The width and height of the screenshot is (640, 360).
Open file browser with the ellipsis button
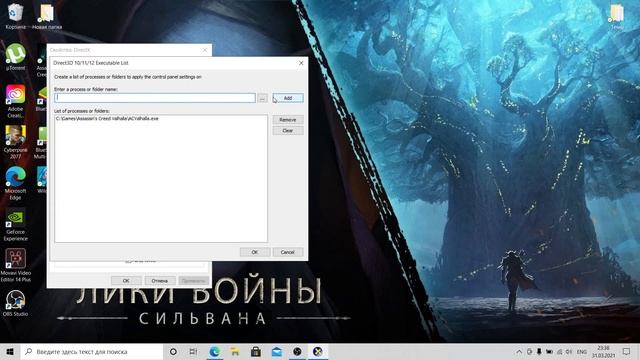point(262,98)
